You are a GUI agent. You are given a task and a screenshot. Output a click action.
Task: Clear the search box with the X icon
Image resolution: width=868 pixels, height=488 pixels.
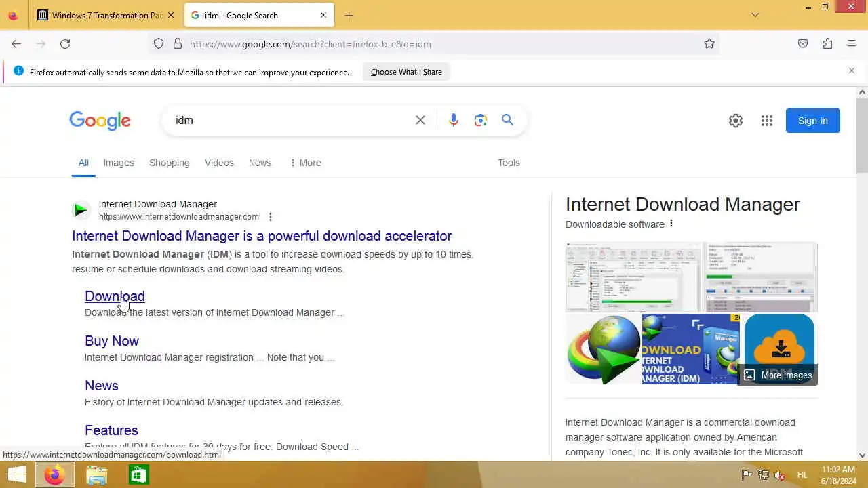[420, 120]
